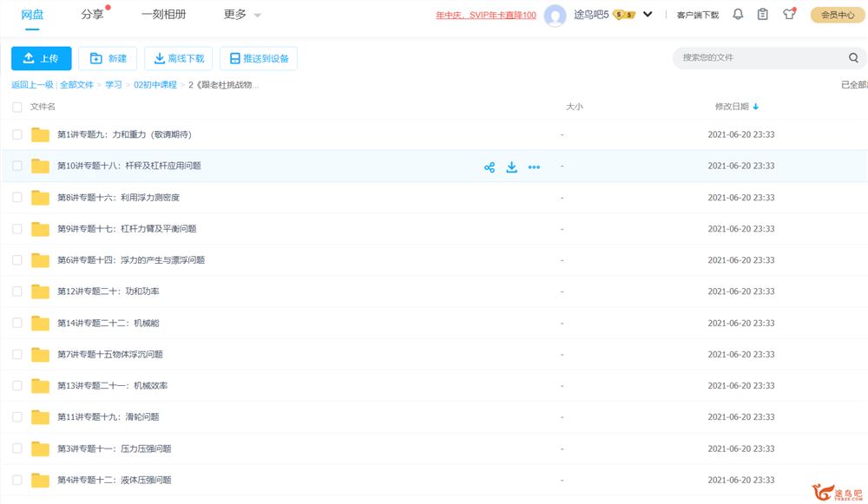868x504 pixels.
Task: Open folder 第10讲专题十八：杆秤及杠杆应用问题
Action: (x=129, y=166)
